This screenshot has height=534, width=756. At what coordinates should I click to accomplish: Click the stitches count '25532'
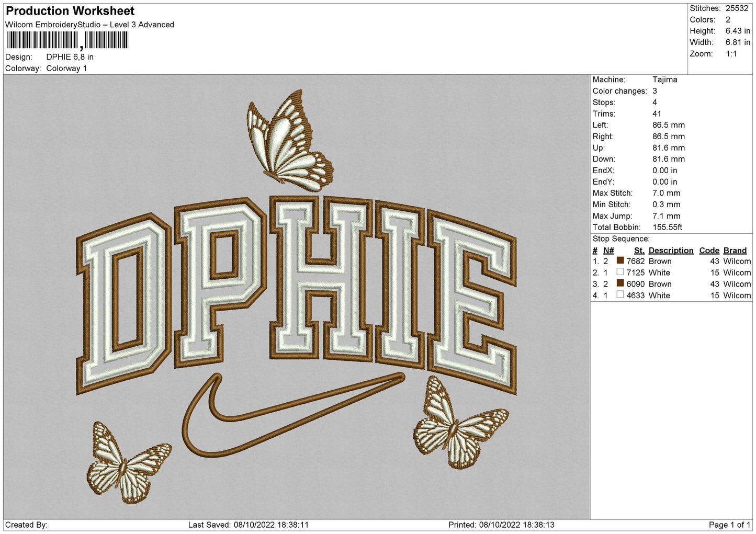(737, 8)
